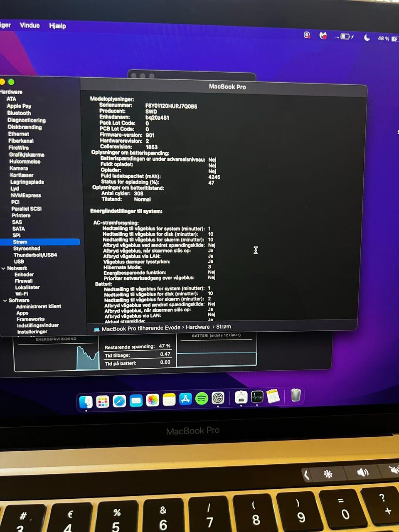This screenshot has height=532, width=399.
Task: Select the highlighted Strøm sidebar item
Action: [40, 242]
